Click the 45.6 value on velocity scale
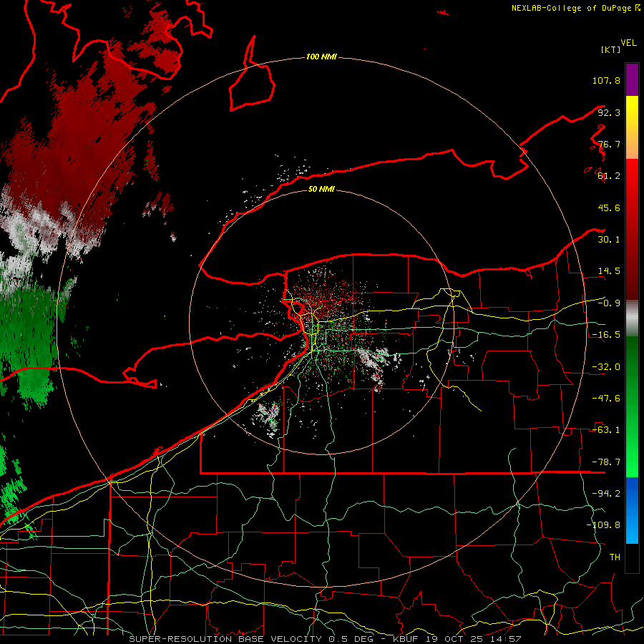 tap(609, 208)
